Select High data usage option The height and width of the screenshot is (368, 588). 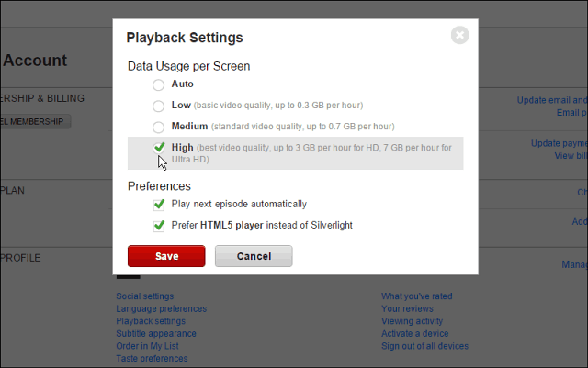(x=159, y=147)
